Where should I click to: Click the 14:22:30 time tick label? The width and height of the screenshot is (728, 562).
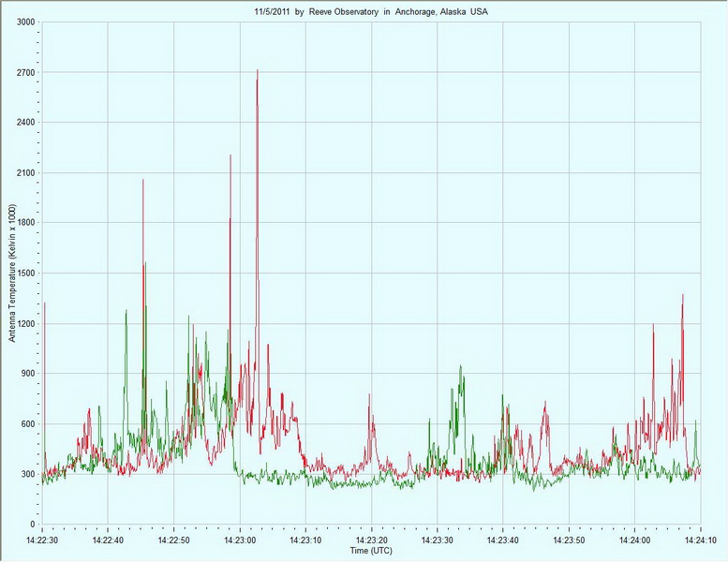click(42, 540)
